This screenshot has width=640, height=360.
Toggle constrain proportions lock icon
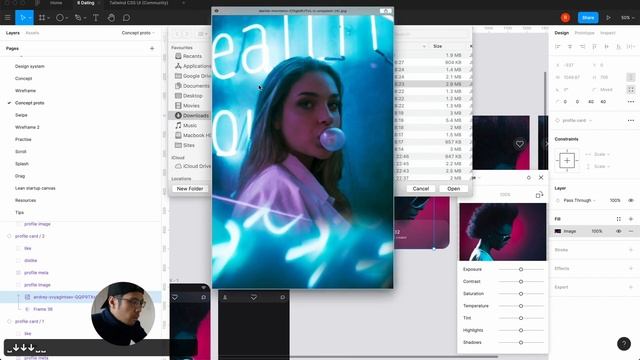631,77
